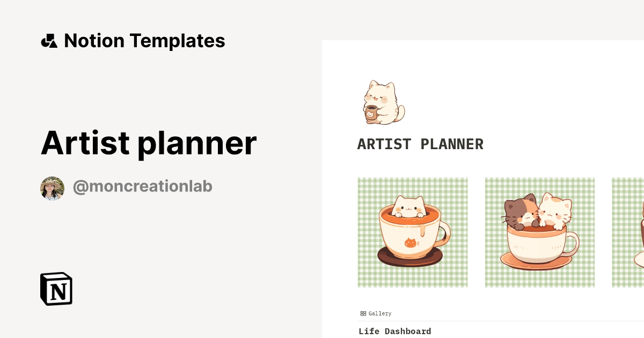Click the Artist planner title

[149, 143]
